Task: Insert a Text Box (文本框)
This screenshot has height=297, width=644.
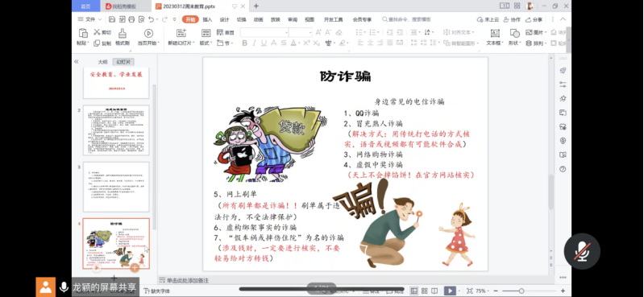Action: 495,33
